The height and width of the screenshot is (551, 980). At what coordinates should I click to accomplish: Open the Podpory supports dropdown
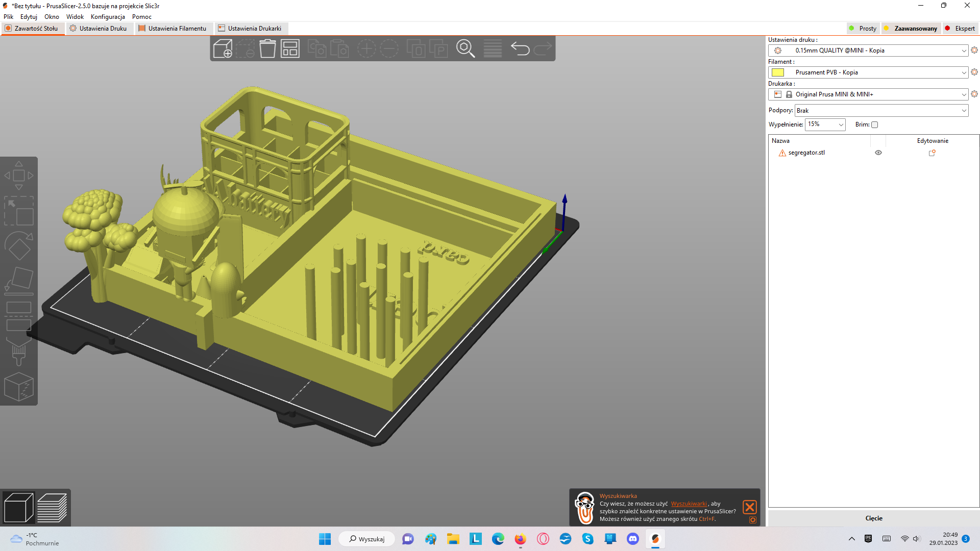881,111
